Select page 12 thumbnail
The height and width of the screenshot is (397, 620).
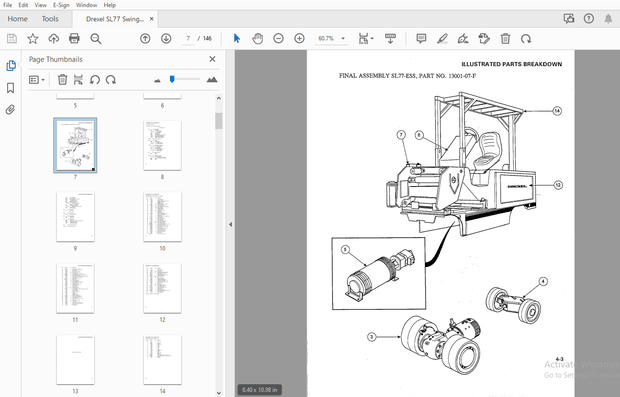[x=162, y=288]
